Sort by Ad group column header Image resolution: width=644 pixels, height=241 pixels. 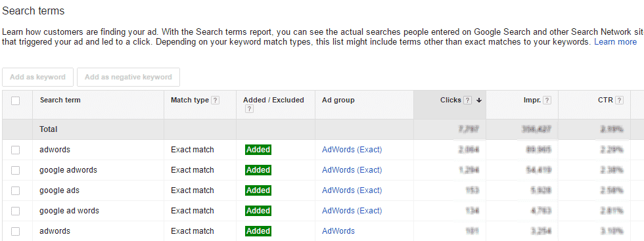coord(338,100)
